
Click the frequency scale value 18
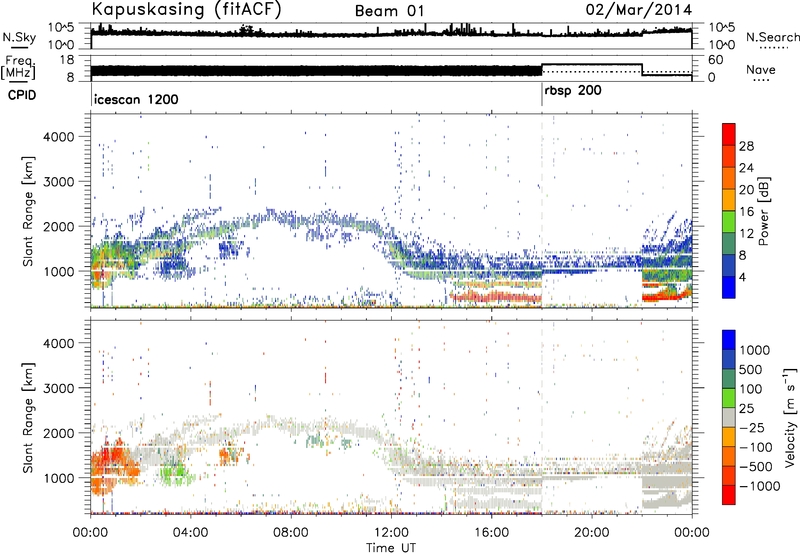point(67,60)
